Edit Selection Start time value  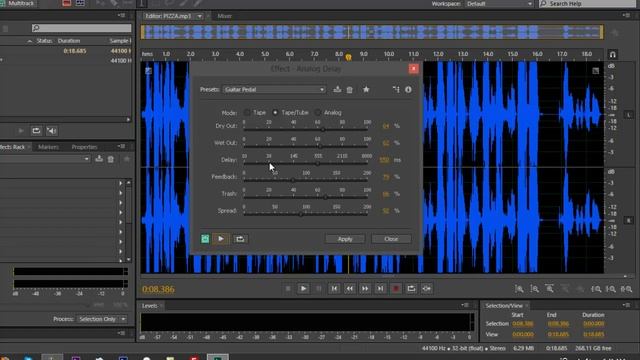(x=523, y=324)
